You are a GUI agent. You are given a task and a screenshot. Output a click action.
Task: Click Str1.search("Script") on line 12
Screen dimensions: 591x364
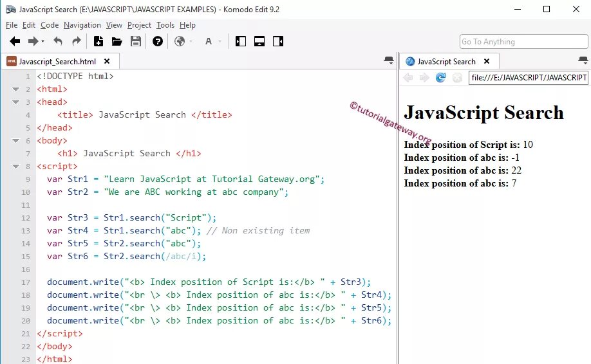pyautogui.click(x=158, y=218)
